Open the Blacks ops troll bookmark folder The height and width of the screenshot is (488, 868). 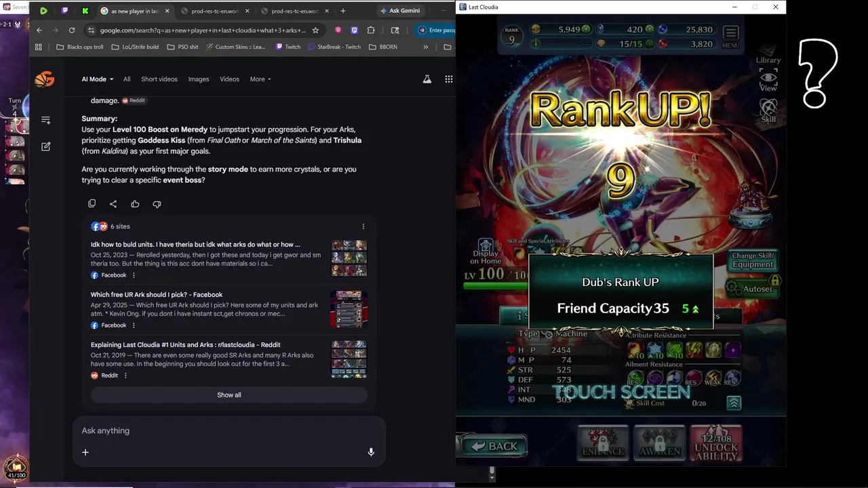[79, 47]
